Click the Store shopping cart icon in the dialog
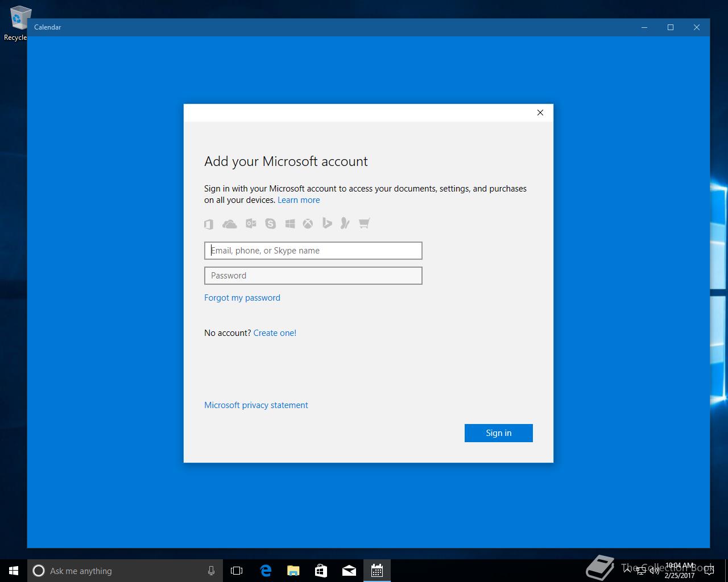This screenshot has height=582, width=728. [365, 223]
